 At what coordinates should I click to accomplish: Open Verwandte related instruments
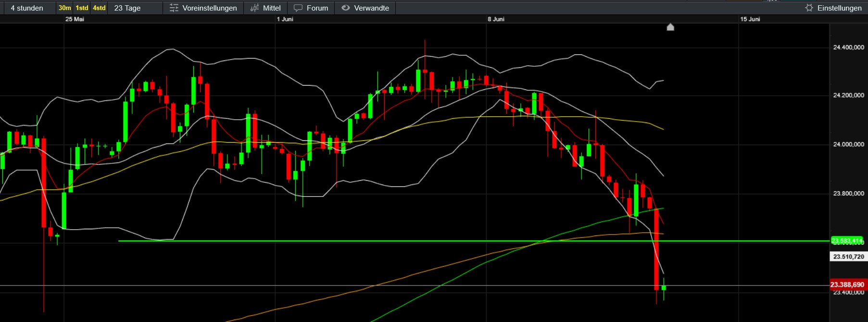click(365, 8)
